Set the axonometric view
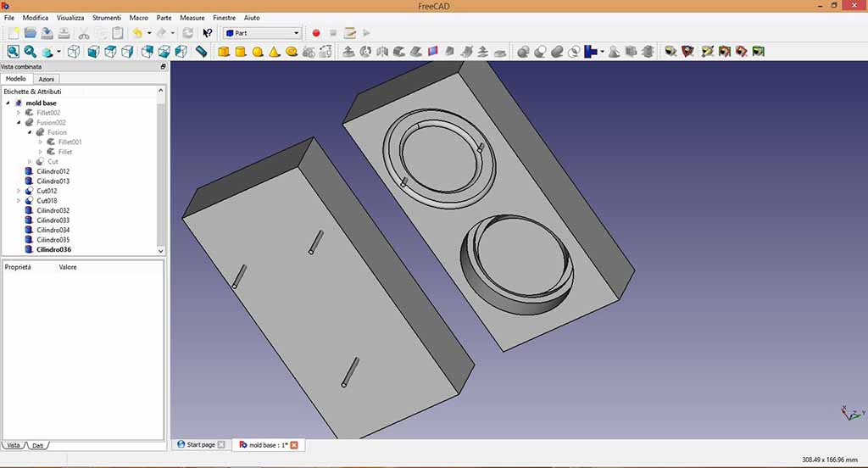Viewport: 868px width, 468px height. (74, 52)
